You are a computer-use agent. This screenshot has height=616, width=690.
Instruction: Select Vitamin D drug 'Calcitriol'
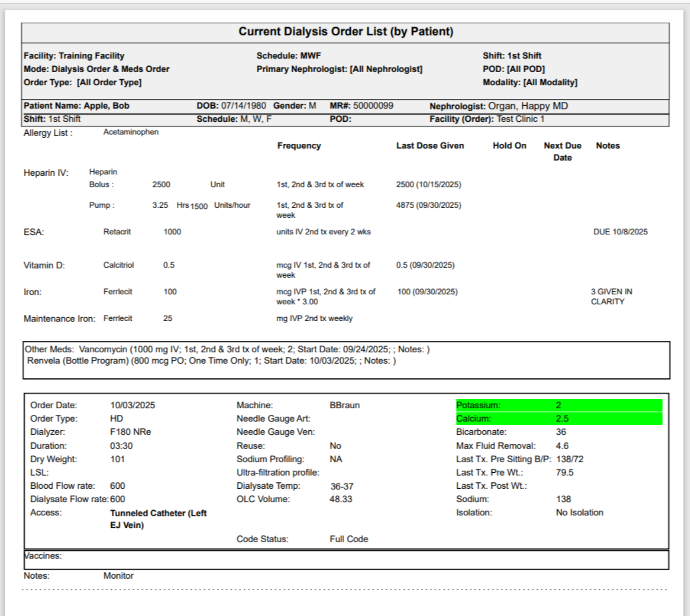(x=119, y=265)
